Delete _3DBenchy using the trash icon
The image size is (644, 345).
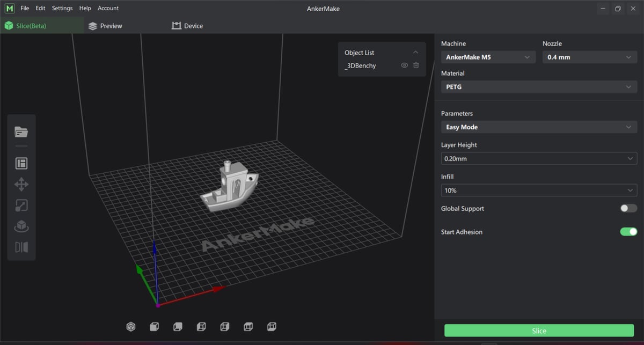[416, 65]
